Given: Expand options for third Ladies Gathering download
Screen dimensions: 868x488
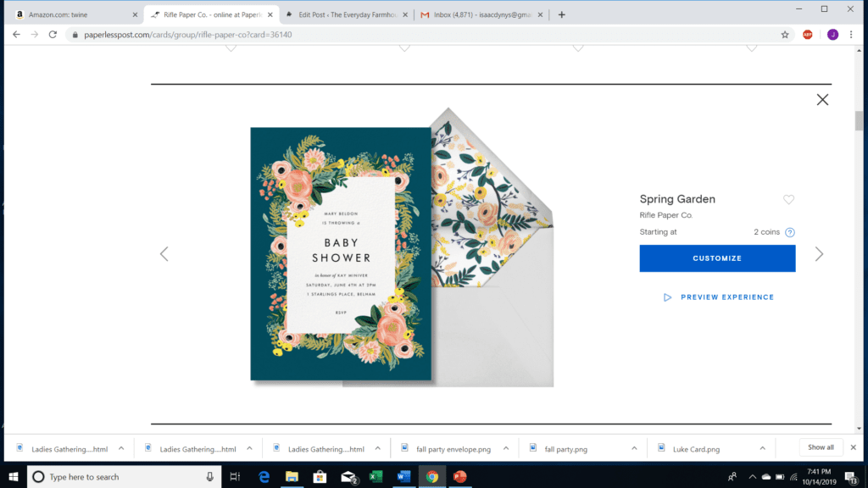Looking at the screenshot, I should [378, 449].
